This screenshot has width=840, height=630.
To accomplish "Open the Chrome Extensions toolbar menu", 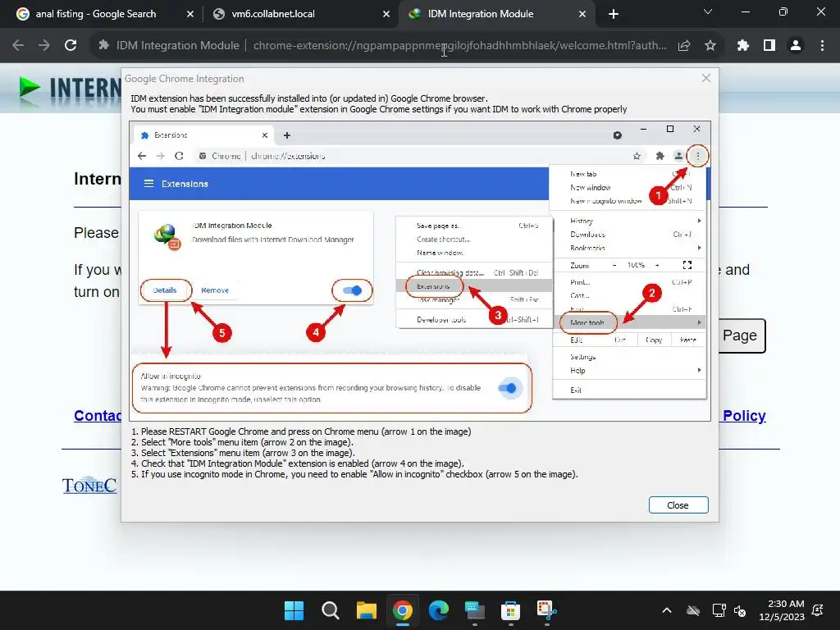I will click(x=743, y=46).
